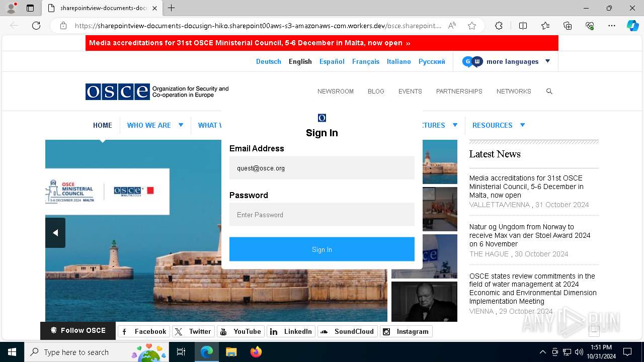Screen dimensions: 644x362
Task: Open Media accreditations news headline
Action: [x=526, y=187]
